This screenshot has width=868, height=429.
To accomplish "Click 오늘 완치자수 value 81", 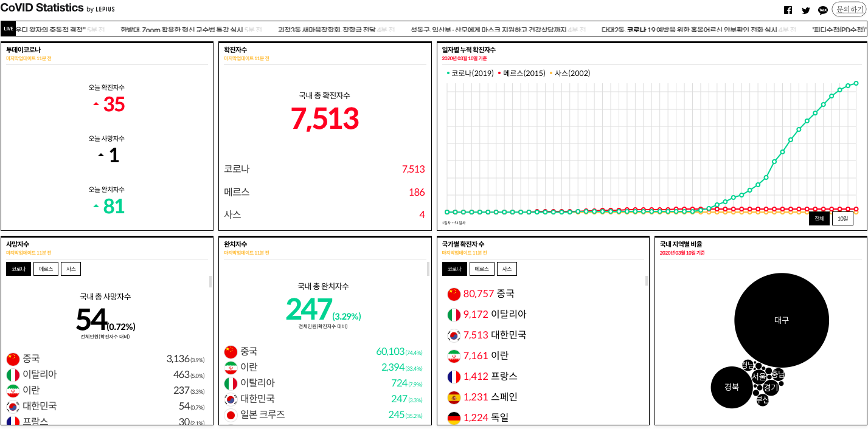I will (114, 207).
